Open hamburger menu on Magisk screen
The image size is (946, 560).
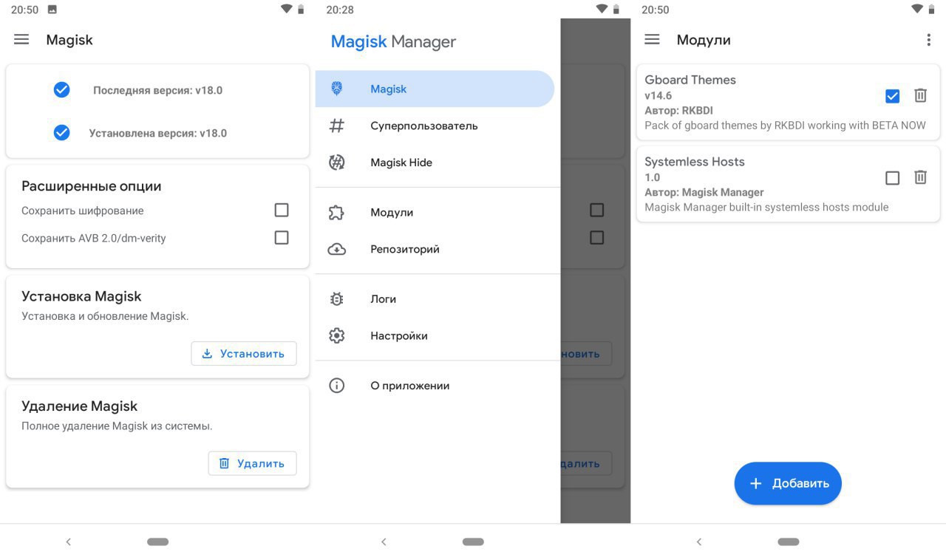[21, 40]
